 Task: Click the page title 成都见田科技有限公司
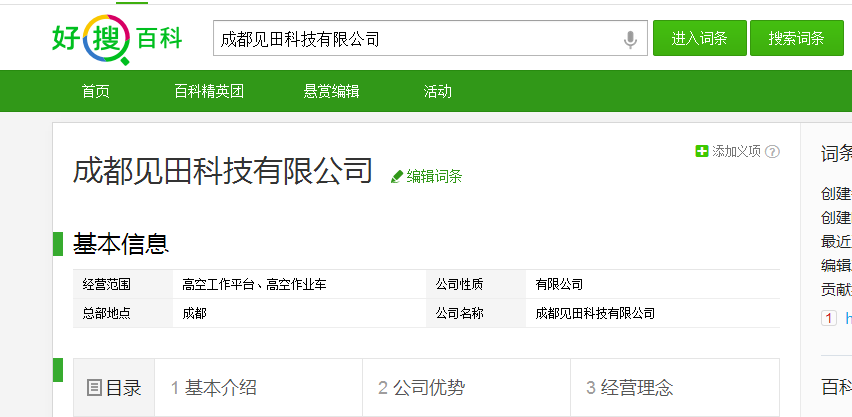tap(223, 171)
